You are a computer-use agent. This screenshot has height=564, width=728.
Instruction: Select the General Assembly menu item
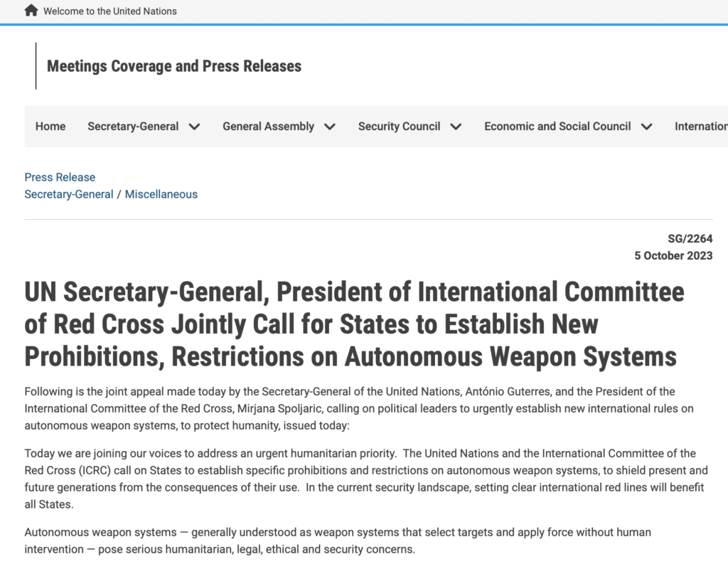(268, 127)
